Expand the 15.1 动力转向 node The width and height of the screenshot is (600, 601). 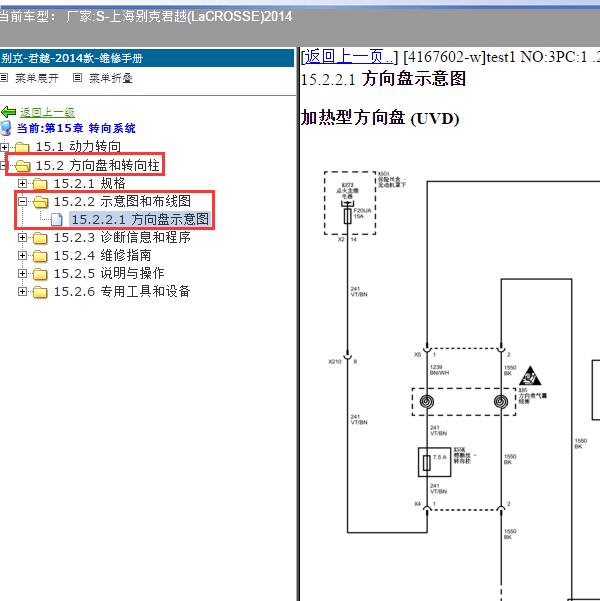[x=4, y=147]
